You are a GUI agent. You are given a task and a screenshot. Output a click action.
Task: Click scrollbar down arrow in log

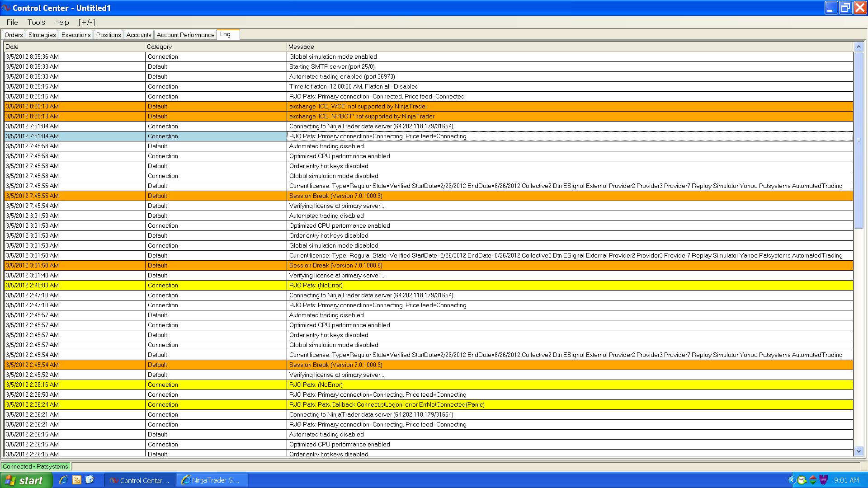(859, 451)
